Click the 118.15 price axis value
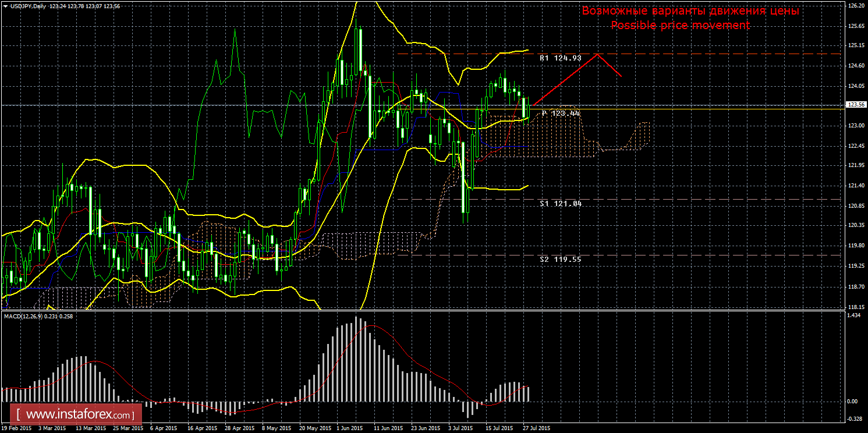 click(x=855, y=306)
